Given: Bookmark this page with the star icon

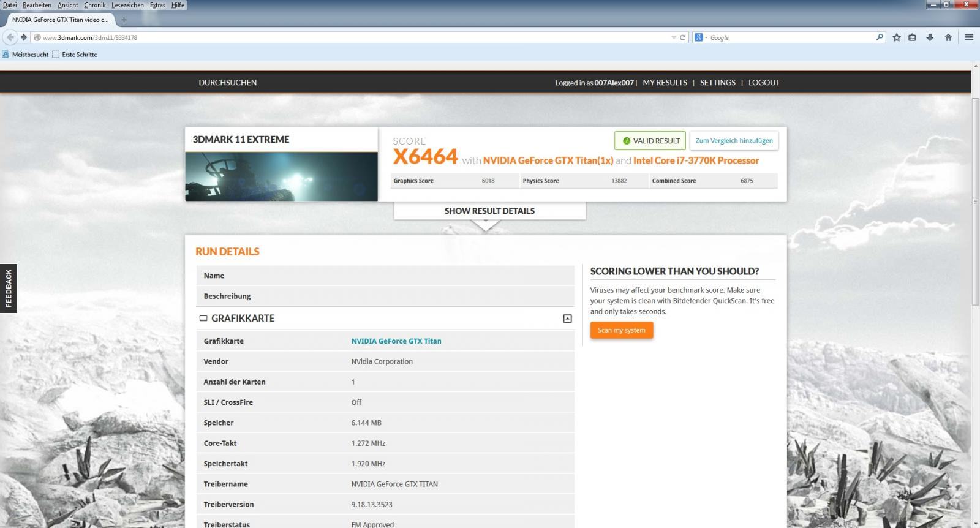Looking at the screenshot, I should [897, 37].
